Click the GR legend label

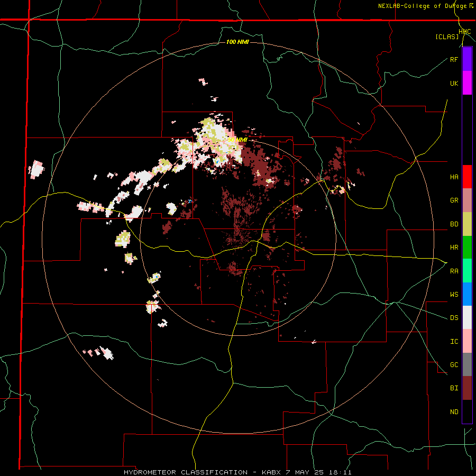pyautogui.click(x=454, y=200)
